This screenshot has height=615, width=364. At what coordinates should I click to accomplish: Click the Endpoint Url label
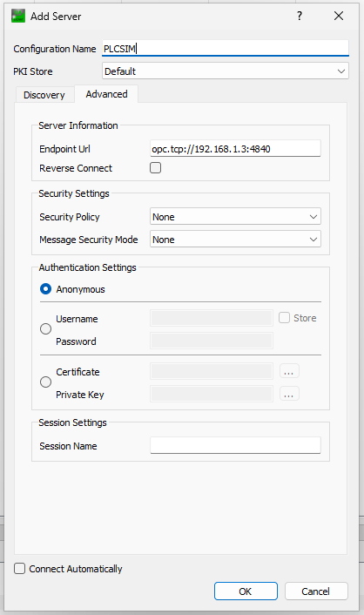coord(64,149)
